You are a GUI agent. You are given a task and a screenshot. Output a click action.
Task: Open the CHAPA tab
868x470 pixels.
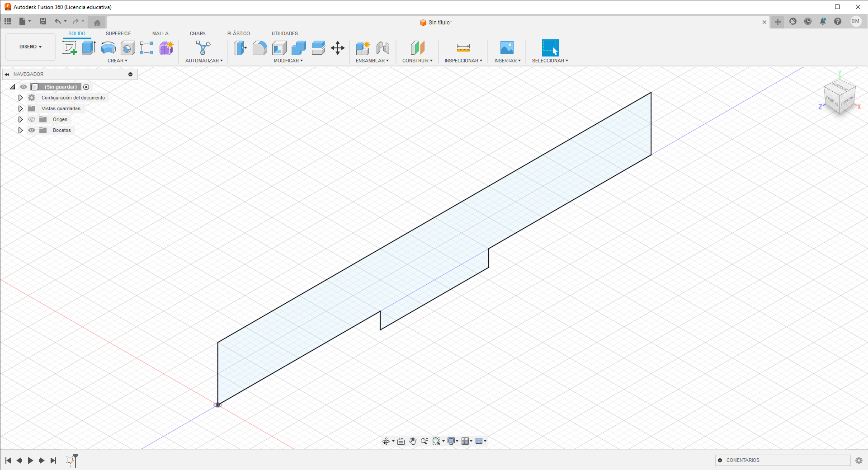(198, 33)
